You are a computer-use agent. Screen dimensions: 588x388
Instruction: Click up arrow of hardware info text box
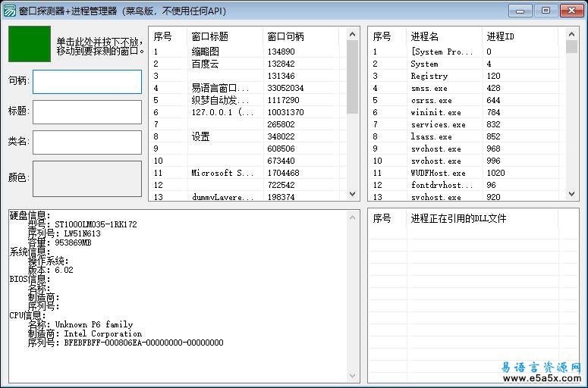point(352,217)
